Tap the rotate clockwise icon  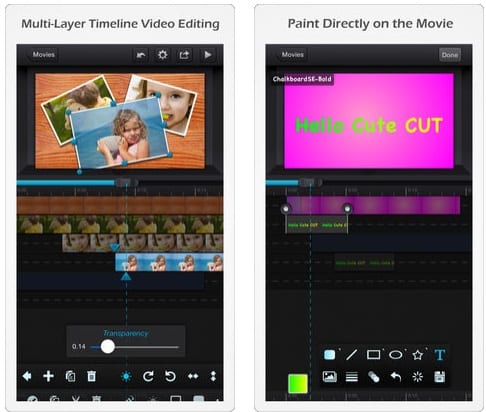148,377
